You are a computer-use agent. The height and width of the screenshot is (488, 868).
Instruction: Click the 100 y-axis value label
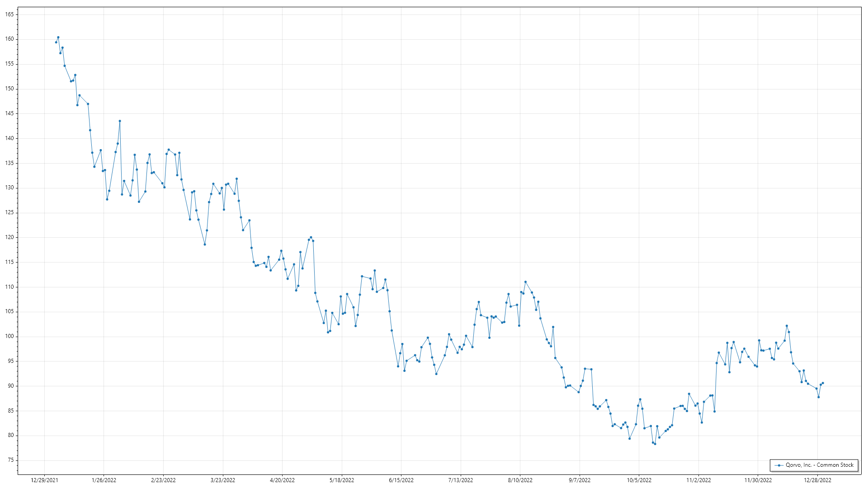9,336
